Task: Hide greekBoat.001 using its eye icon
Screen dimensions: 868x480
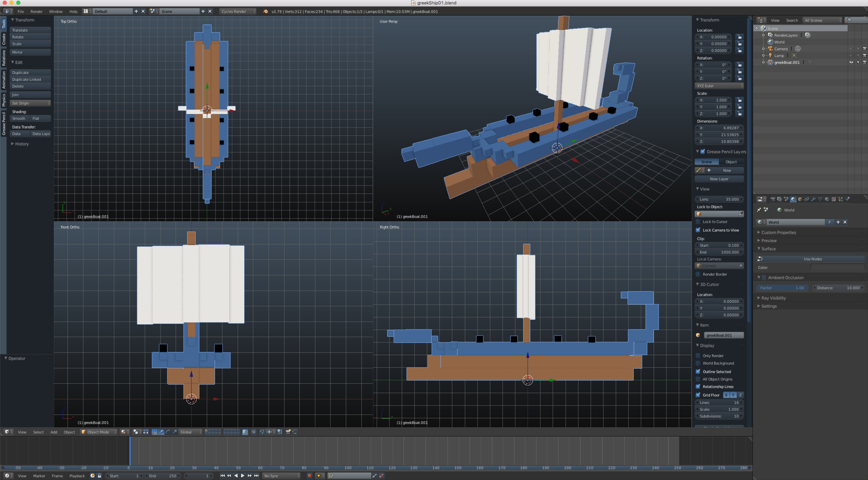Action: (x=851, y=62)
